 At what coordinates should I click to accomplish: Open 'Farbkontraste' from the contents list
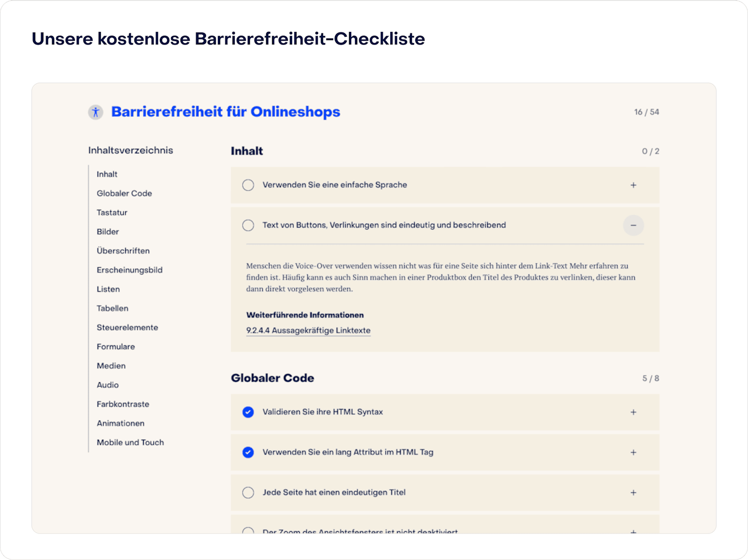[x=123, y=404]
